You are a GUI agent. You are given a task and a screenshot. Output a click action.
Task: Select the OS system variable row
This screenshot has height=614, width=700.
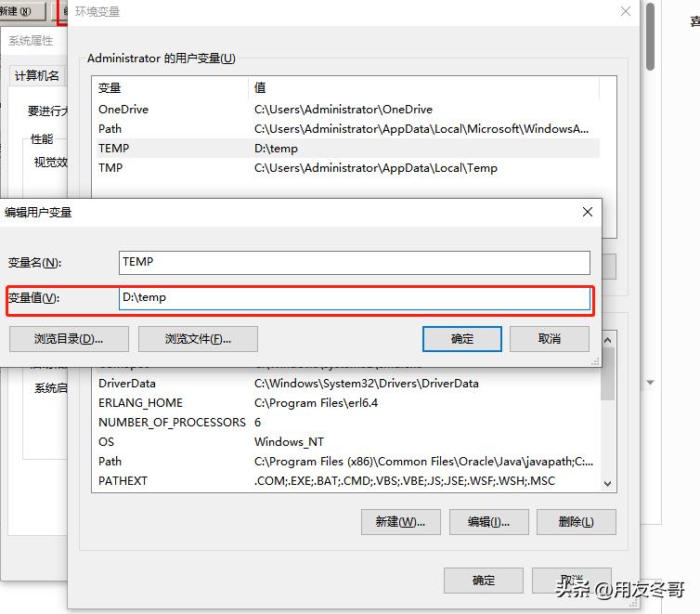coord(348,442)
